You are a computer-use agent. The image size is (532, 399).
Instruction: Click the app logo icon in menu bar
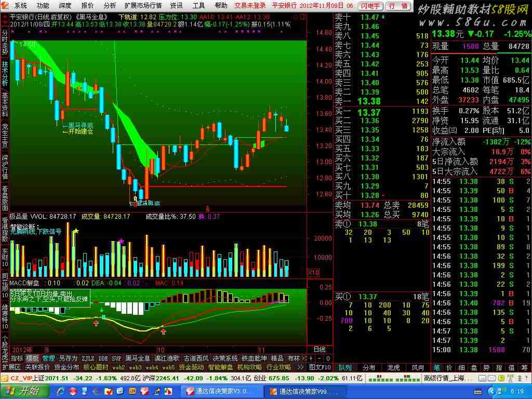coord(5,5)
